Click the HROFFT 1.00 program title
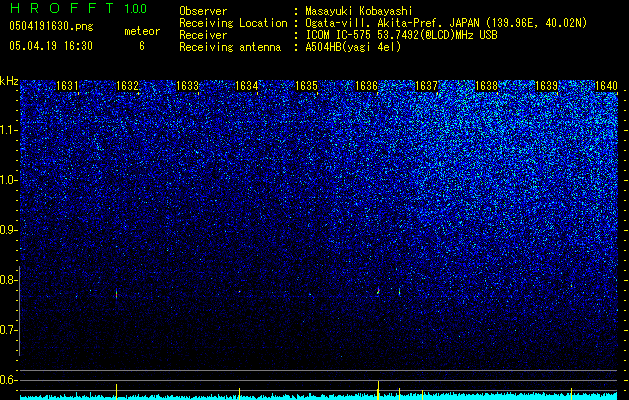629x400 pixels. 78,8
